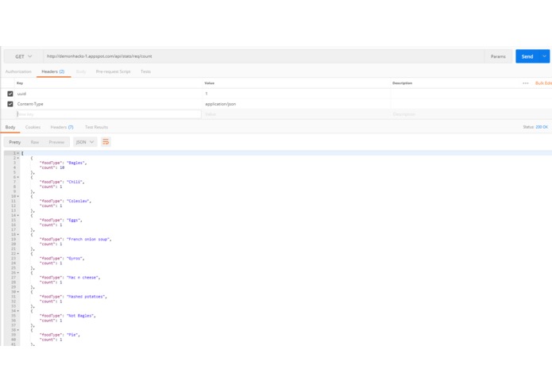Uncheck the Content-Type header checkbox
The image size is (552, 392).
click(10, 104)
